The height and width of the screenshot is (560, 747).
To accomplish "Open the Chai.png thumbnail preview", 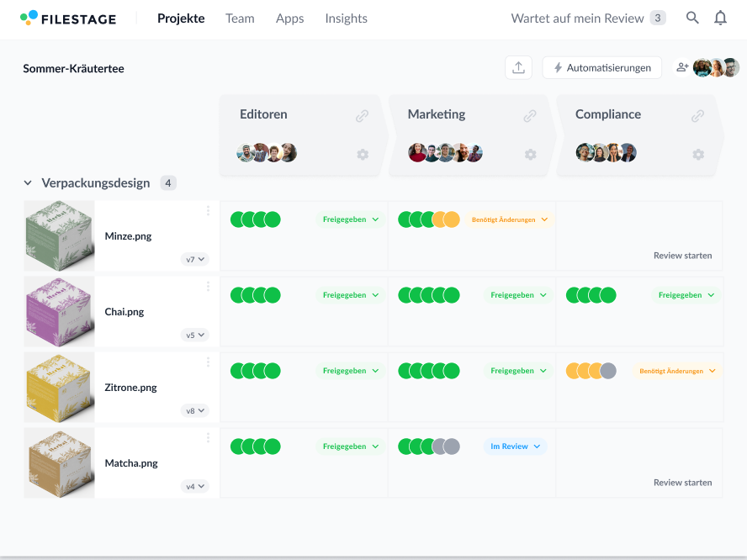I will coord(59,311).
